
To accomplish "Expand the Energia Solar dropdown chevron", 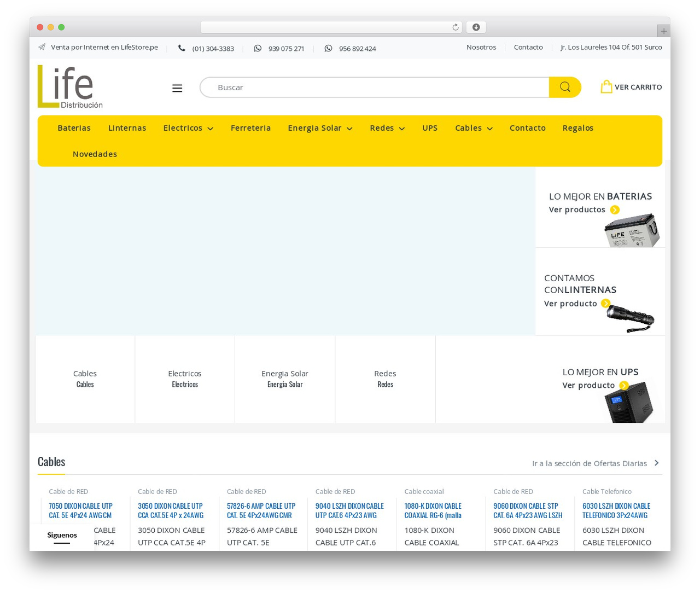I will click(349, 129).
